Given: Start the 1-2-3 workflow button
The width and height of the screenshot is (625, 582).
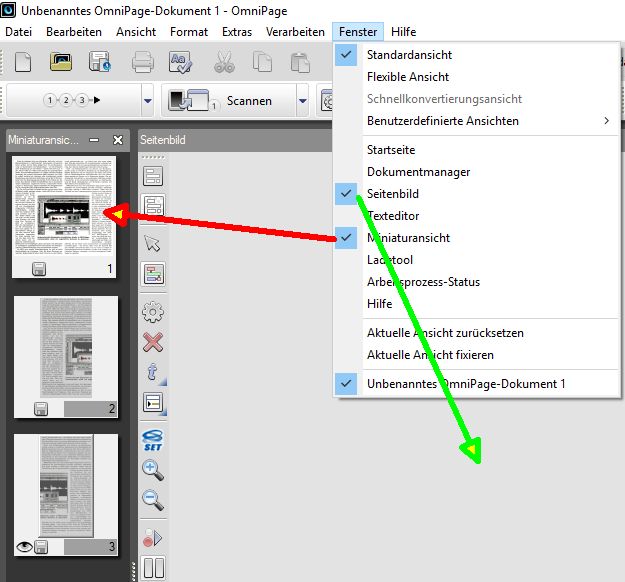Looking at the screenshot, I should (x=72, y=100).
